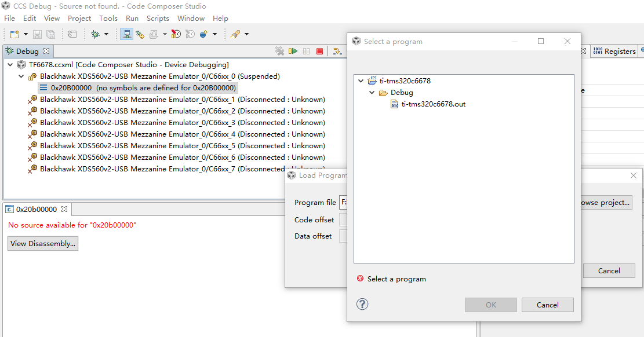Collapse the ti-tms320c6678 project node
Image resolution: width=644 pixels, height=337 pixels.
click(x=361, y=81)
